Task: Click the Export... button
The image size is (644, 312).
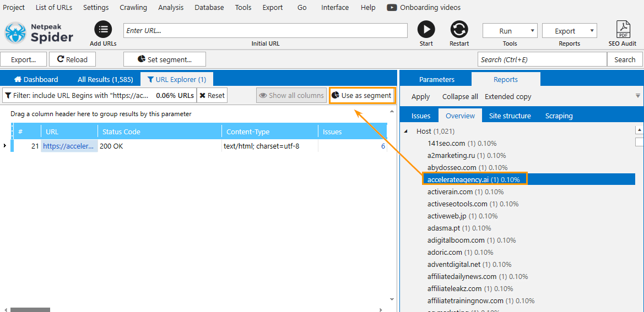Action: [x=23, y=59]
